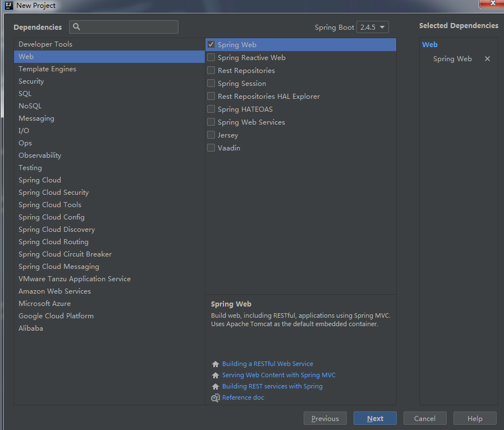Choose the Security category
This screenshot has height=430, width=504.
109,81
